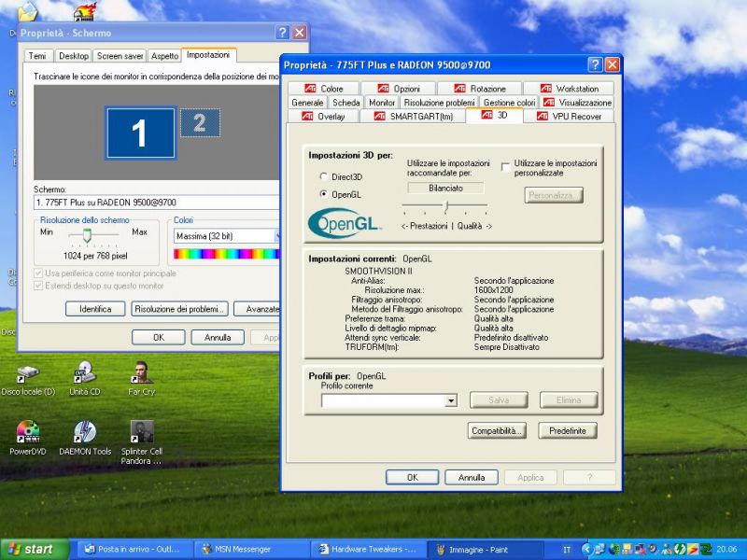The height and width of the screenshot is (560, 747).
Task: Click the Risoluzione dello schermo slider handle
Action: [x=87, y=235]
